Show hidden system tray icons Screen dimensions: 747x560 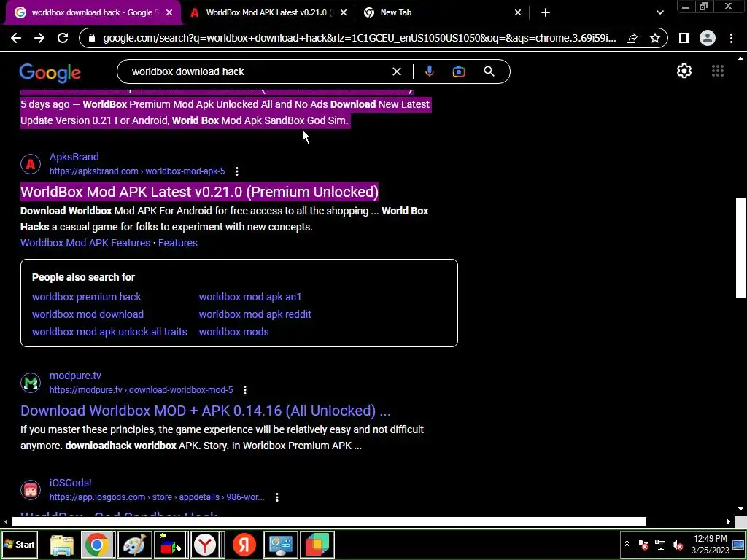click(x=627, y=544)
